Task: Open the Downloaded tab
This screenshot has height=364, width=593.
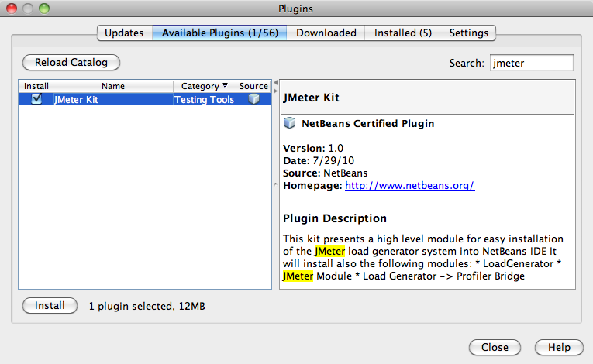Action: tap(326, 33)
